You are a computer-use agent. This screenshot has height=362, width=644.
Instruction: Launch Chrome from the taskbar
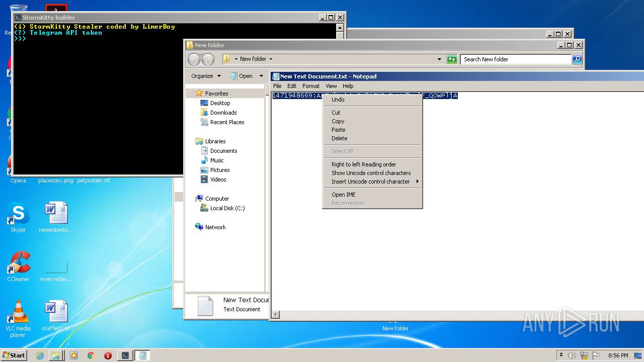(x=91, y=355)
